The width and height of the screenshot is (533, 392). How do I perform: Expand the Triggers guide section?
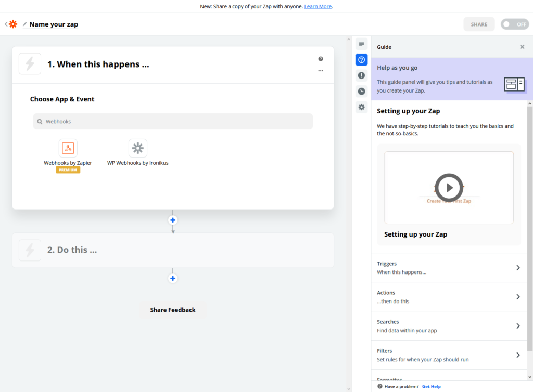[x=449, y=268]
